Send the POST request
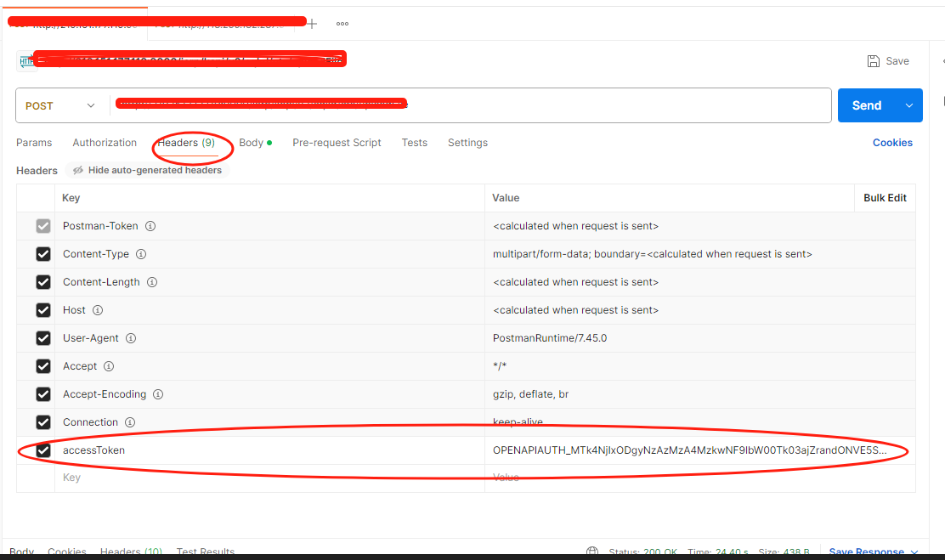The width and height of the screenshot is (945, 560). 867,105
